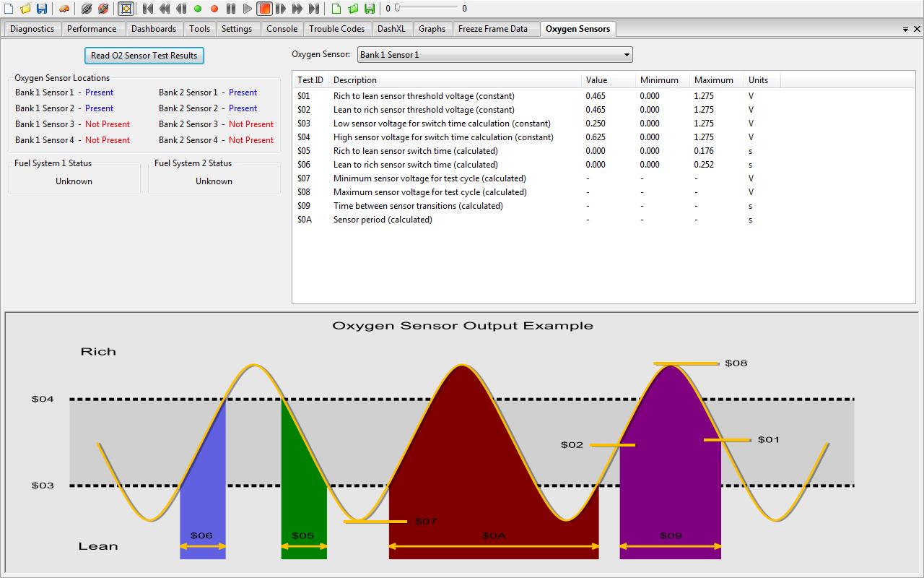Switch to the Performance tab
Screen dimensions: 924x578
(92, 29)
